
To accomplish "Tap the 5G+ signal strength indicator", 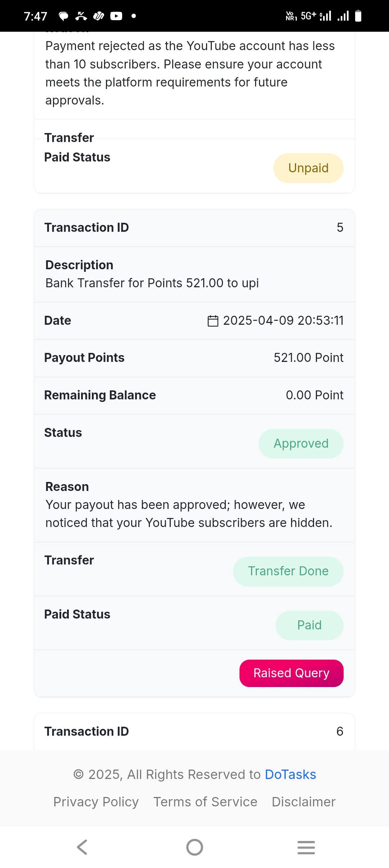I will tap(316, 16).
